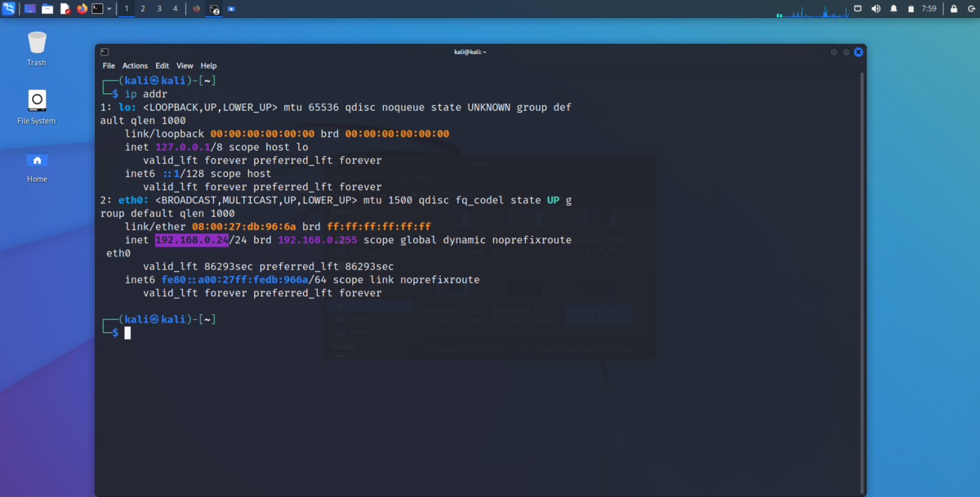980x497 pixels.
Task: Click the terminal icon in the title bar
Action: [x=105, y=51]
